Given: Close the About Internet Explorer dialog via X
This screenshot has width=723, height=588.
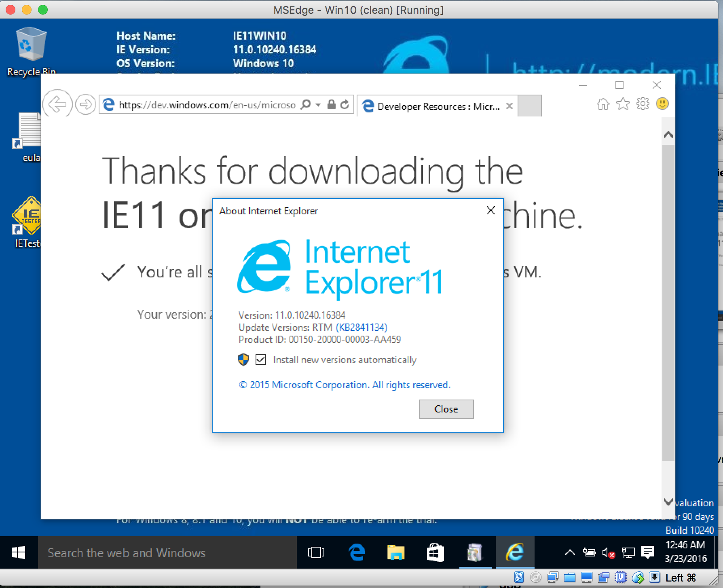Looking at the screenshot, I should pyautogui.click(x=490, y=210).
